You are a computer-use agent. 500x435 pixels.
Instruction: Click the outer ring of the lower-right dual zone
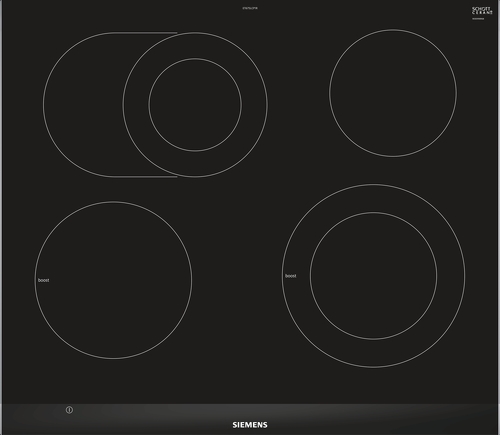(373, 353)
